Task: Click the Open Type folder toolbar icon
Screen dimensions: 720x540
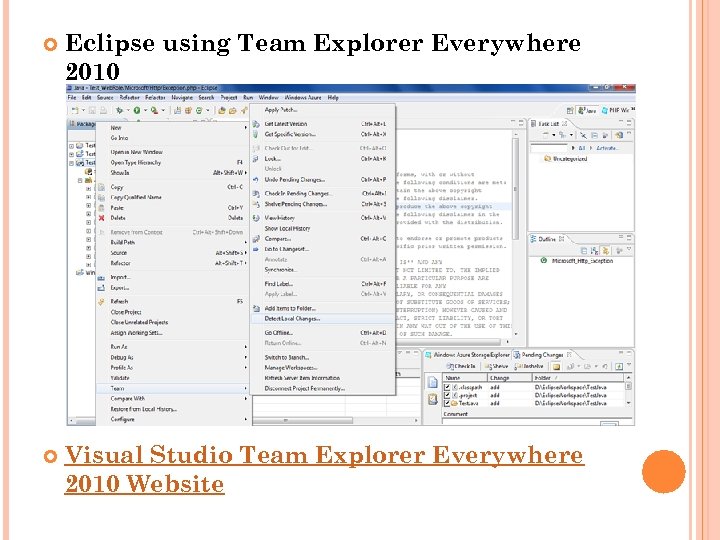Action: (222, 110)
